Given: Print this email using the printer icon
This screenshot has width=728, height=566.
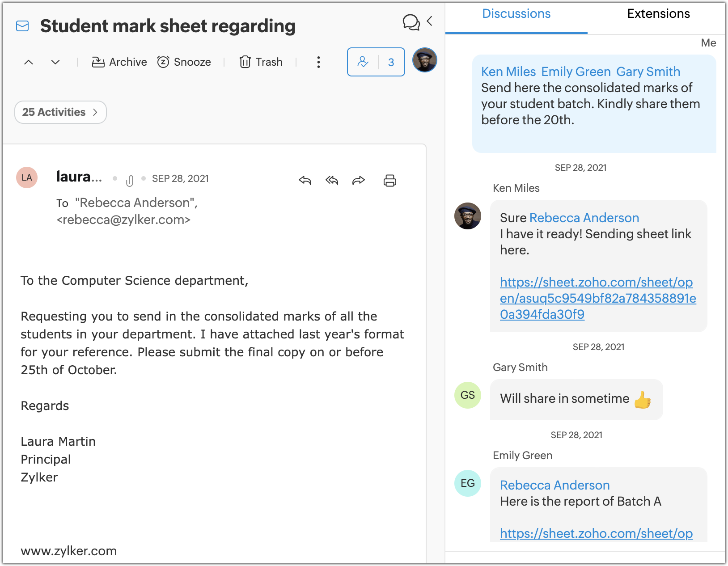Looking at the screenshot, I should pyautogui.click(x=389, y=180).
